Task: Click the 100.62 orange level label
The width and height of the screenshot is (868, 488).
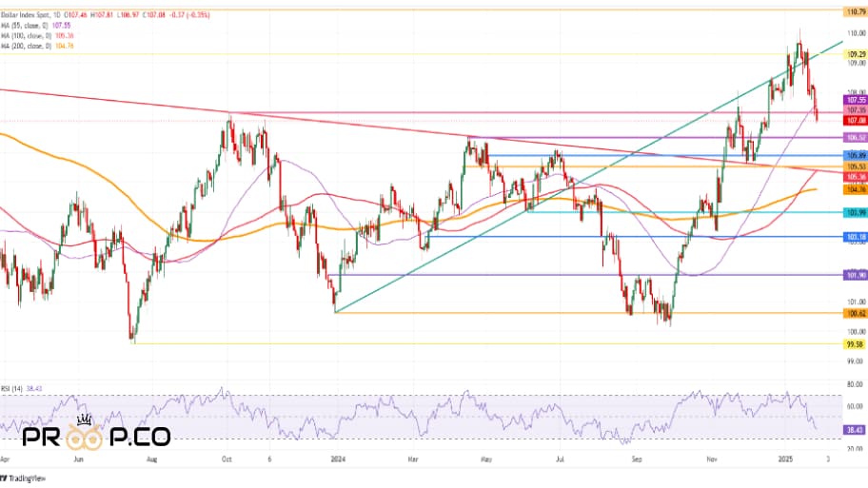Action: [x=856, y=314]
